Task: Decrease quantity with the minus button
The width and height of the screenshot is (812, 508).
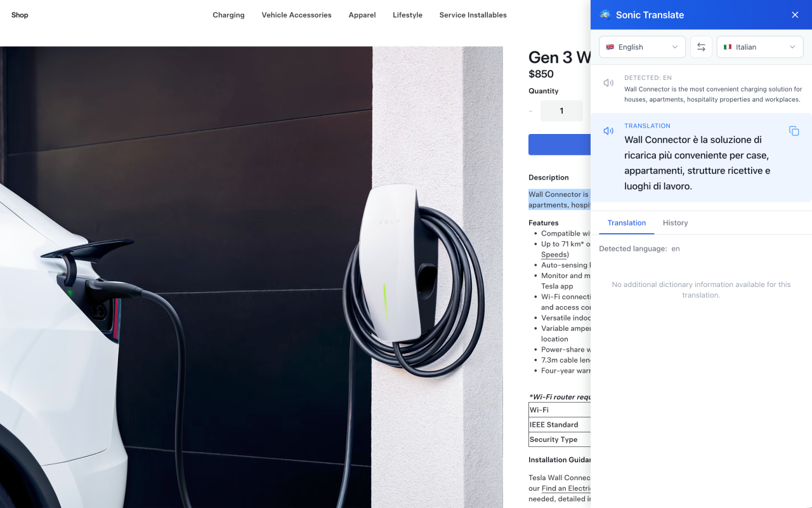Action: [x=530, y=111]
